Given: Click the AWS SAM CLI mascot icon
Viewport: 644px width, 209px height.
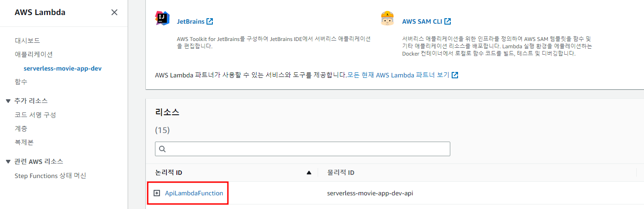Looking at the screenshot, I should point(387,18).
